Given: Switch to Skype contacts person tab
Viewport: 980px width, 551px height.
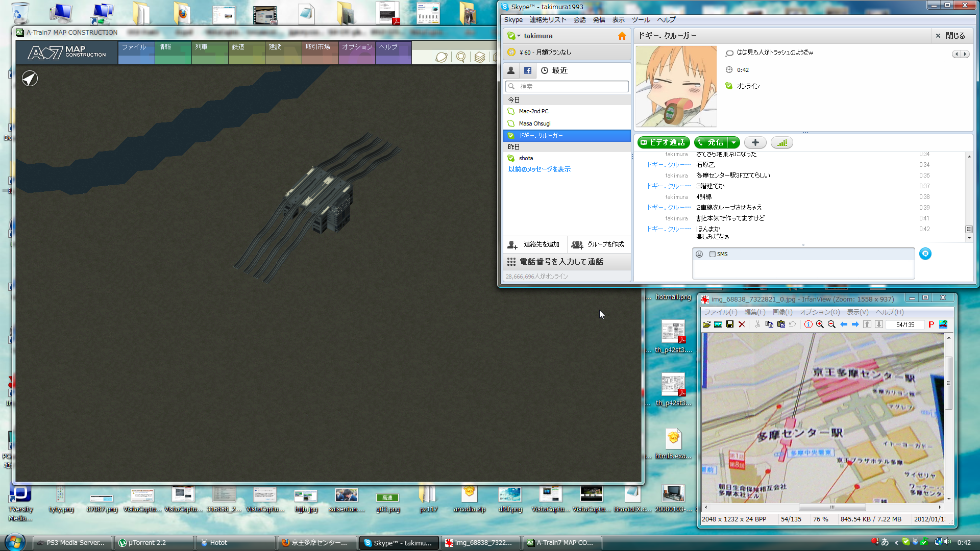Looking at the screenshot, I should tap(511, 70).
